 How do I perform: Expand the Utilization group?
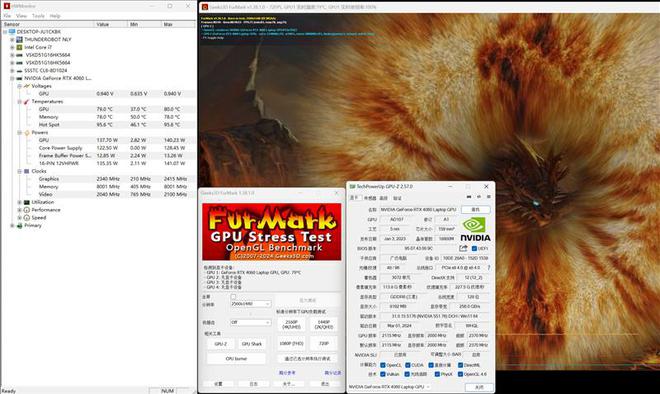(x=19, y=202)
